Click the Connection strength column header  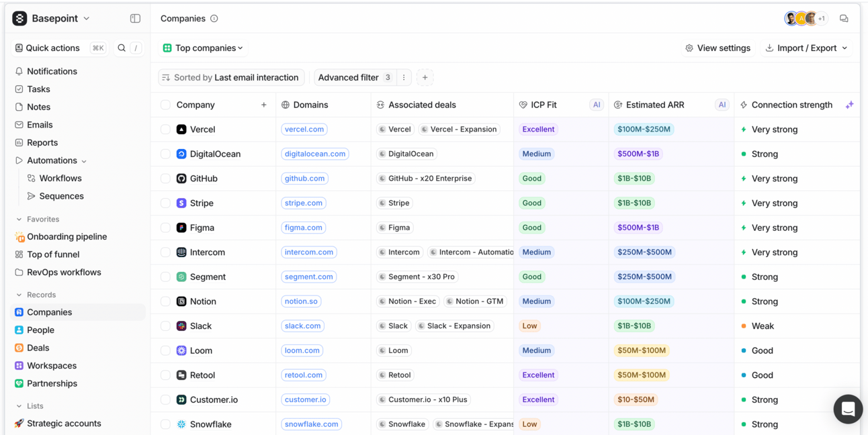[x=791, y=105]
